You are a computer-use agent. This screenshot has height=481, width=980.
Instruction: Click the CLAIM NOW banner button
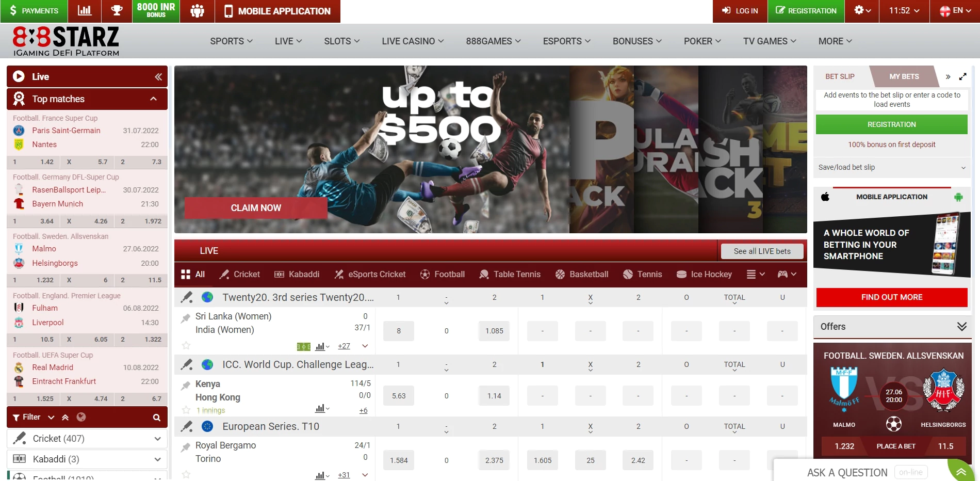coord(256,208)
